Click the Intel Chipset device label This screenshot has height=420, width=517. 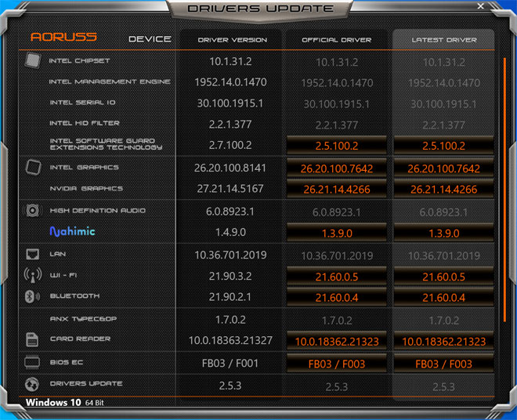[x=79, y=60]
